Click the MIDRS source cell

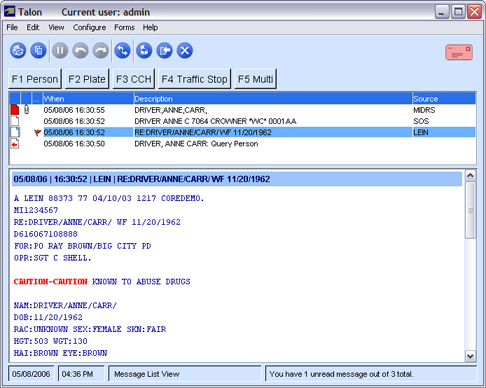424,110
